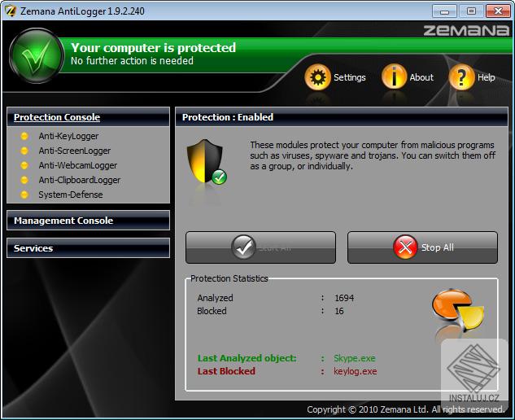
Task: Click the Stop All button
Action: pos(422,247)
